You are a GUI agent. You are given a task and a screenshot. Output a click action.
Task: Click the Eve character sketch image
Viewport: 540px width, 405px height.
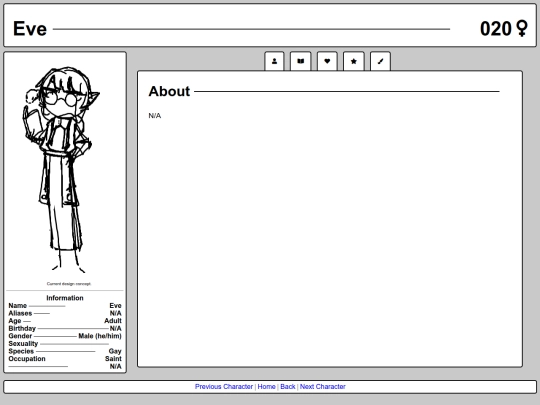[x=61, y=169]
